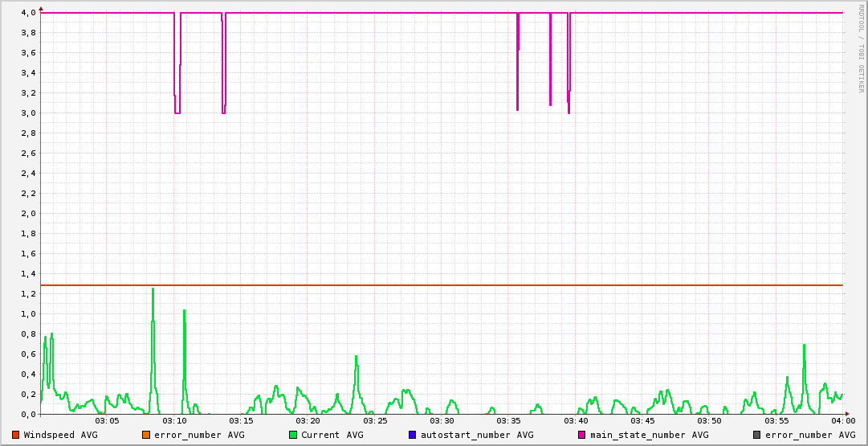Click the orange error_number legend swatch

click(x=146, y=435)
